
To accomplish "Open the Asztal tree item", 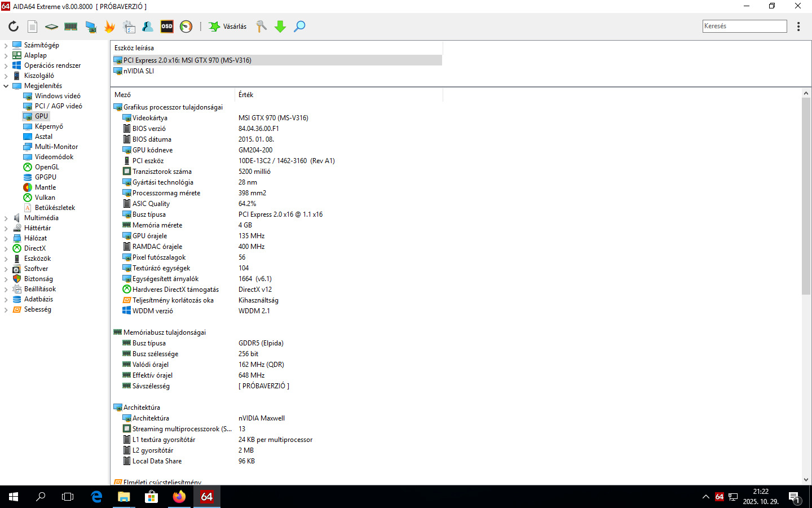I will point(43,137).
